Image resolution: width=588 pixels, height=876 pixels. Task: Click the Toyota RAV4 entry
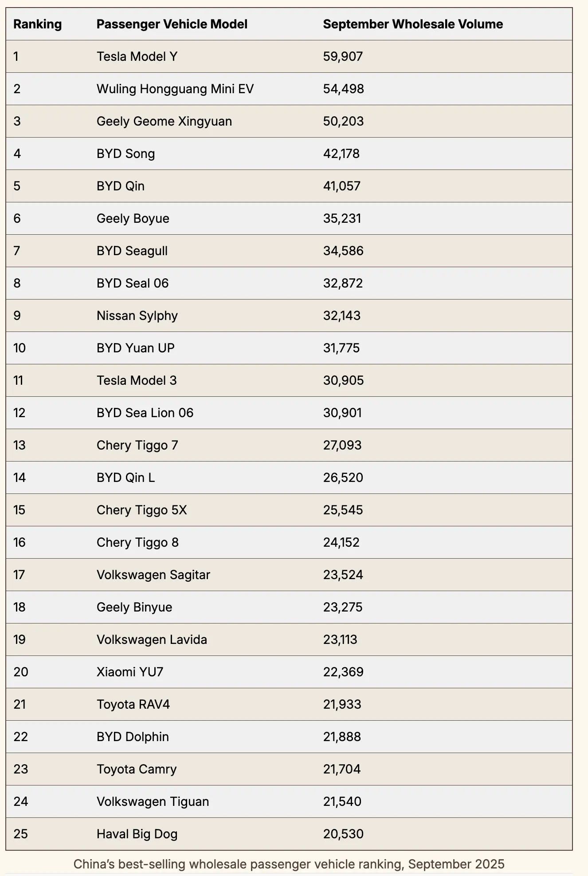click(133, 704)
